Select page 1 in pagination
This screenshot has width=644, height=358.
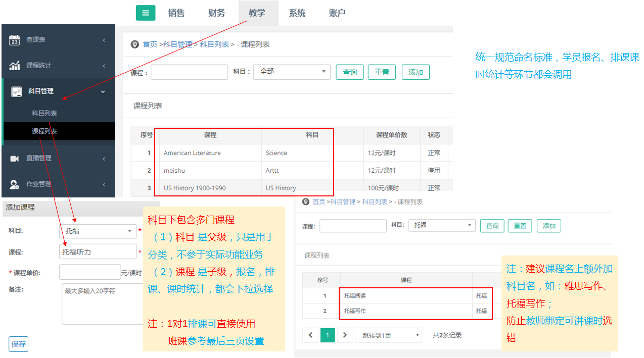[328, 335]
